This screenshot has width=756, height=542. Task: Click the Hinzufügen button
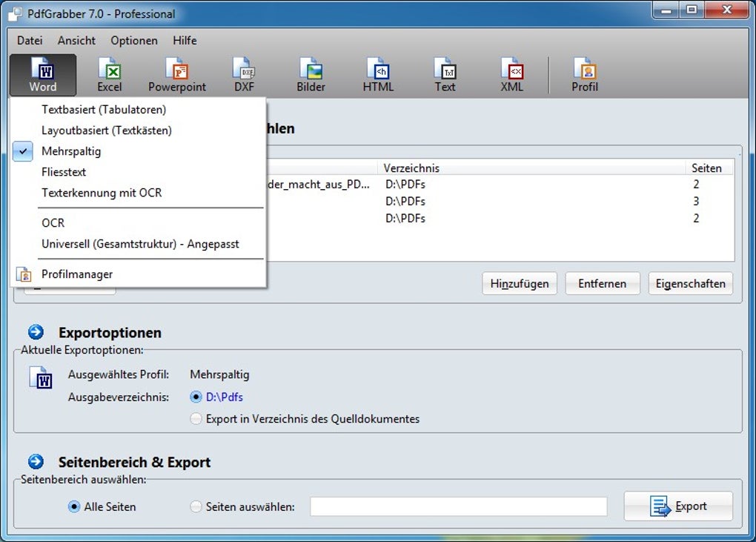pyautogui.click(x=520, y=283)
